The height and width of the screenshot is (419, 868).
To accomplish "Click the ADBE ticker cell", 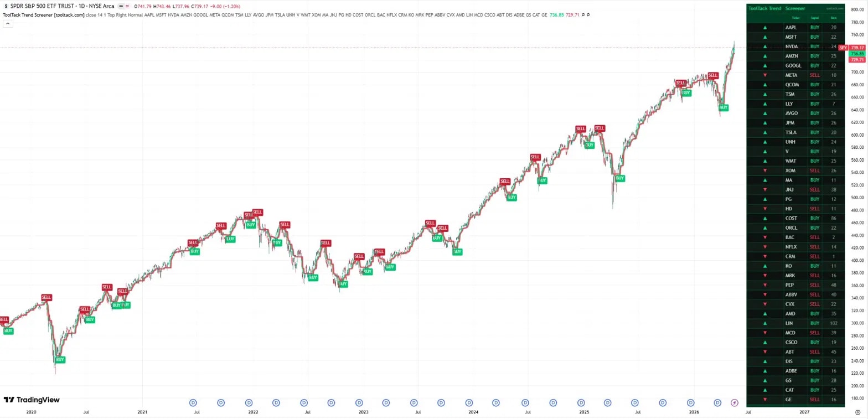I will pyautogui.click(x=792, y=371).
